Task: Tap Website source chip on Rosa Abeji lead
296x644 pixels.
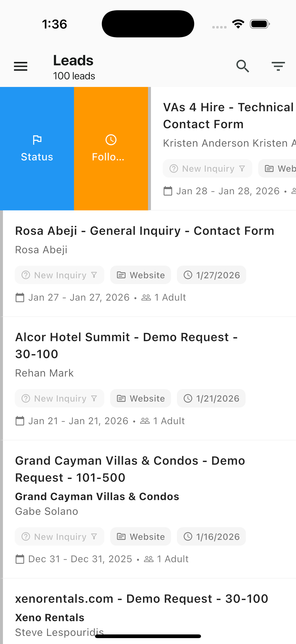Action: [x=141, y=275]
